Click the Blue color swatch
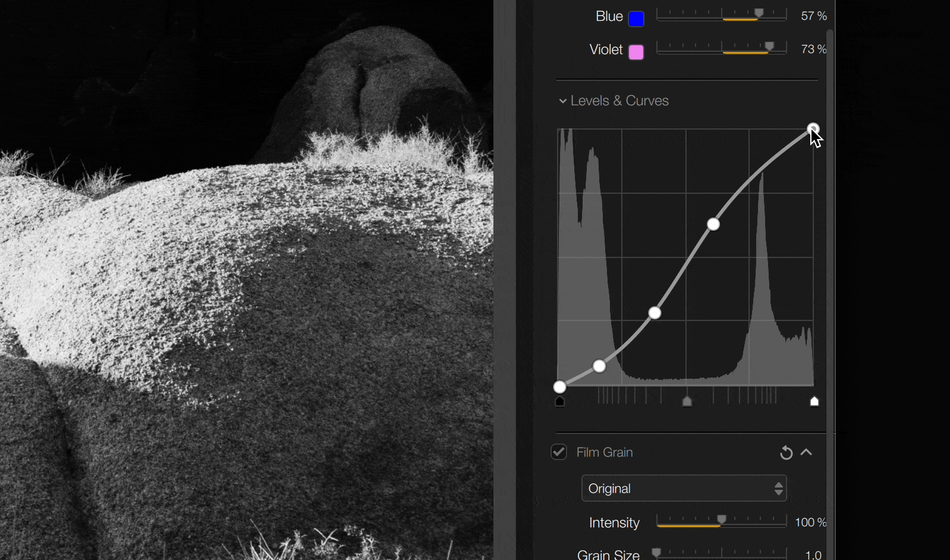Screen dimensions: 950x560 pyautogui.click(x=636, y=19)
